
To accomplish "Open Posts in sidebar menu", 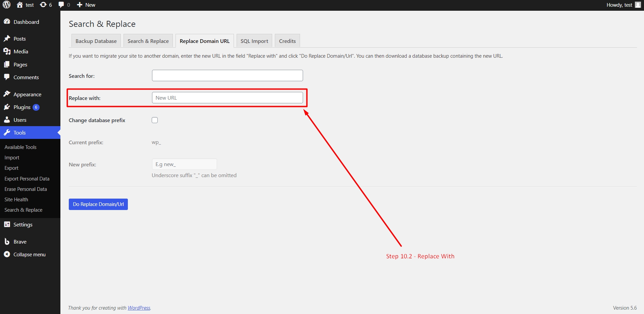I will (20, 39).
